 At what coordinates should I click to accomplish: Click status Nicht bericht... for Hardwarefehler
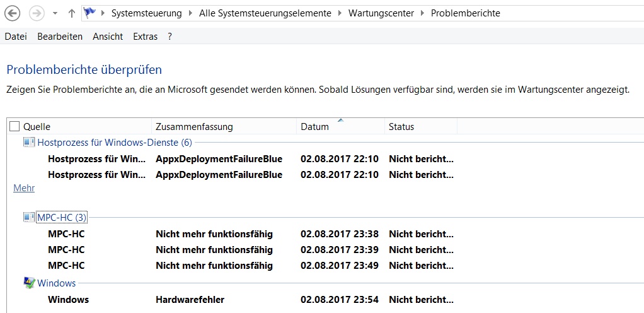coord(421,299)
